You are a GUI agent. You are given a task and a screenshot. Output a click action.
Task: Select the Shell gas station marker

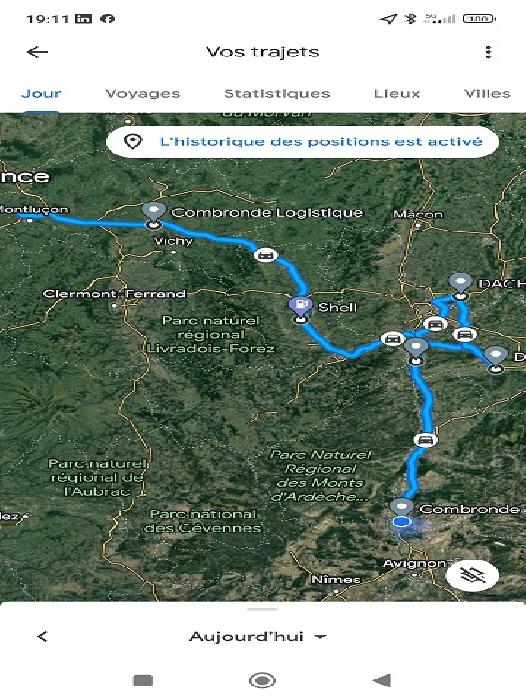click(x=301, y=305)
